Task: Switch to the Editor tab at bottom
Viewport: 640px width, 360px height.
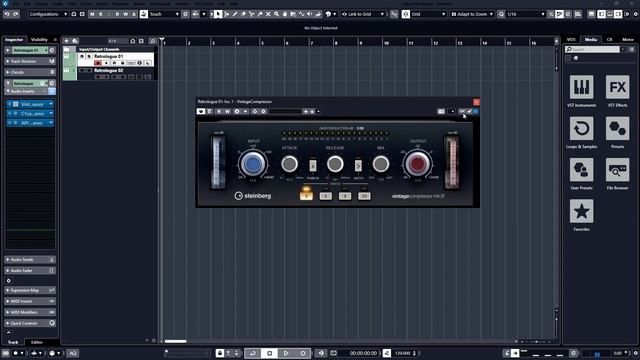Action: pos(37,342)
